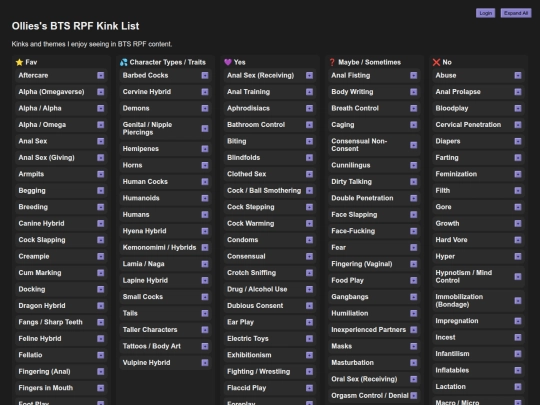Image resolution: width=540 pixels, height=405 pixels.
Task: Click the Login button
Action: point(485,13)
